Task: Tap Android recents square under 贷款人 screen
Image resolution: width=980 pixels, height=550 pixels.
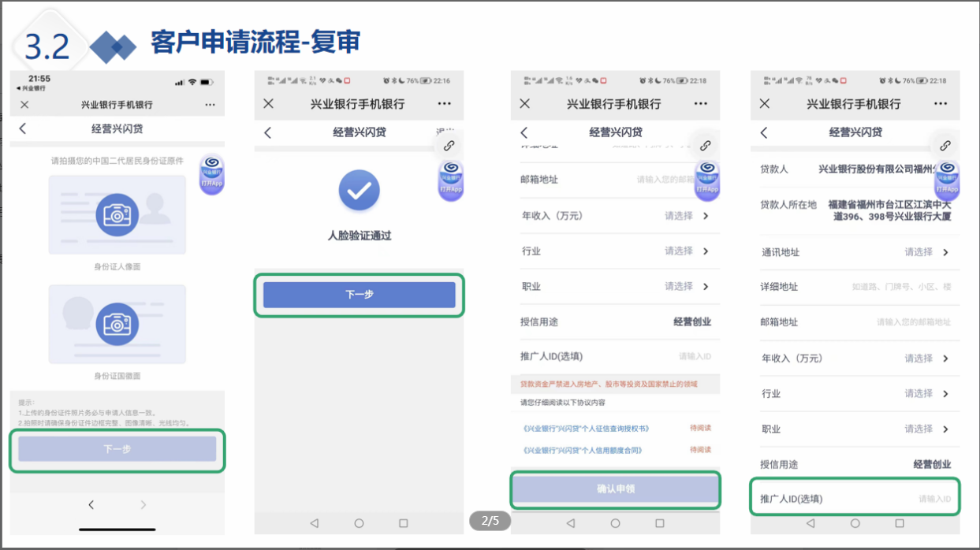Action: pos(900,523)
